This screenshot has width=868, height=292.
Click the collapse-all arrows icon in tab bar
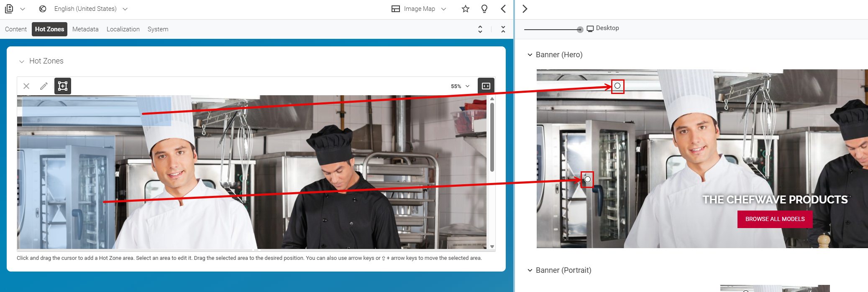503,29
